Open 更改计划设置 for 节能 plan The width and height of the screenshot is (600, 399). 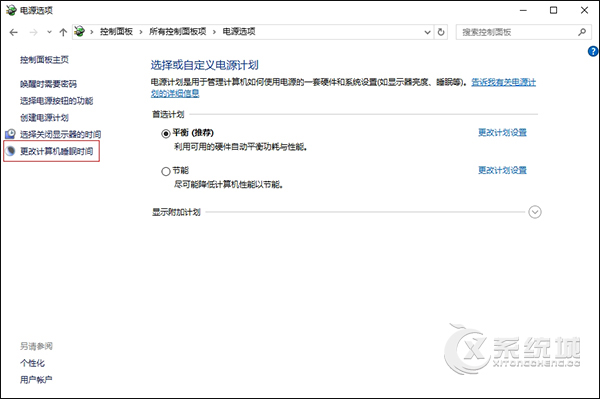(x=502, y=170)
